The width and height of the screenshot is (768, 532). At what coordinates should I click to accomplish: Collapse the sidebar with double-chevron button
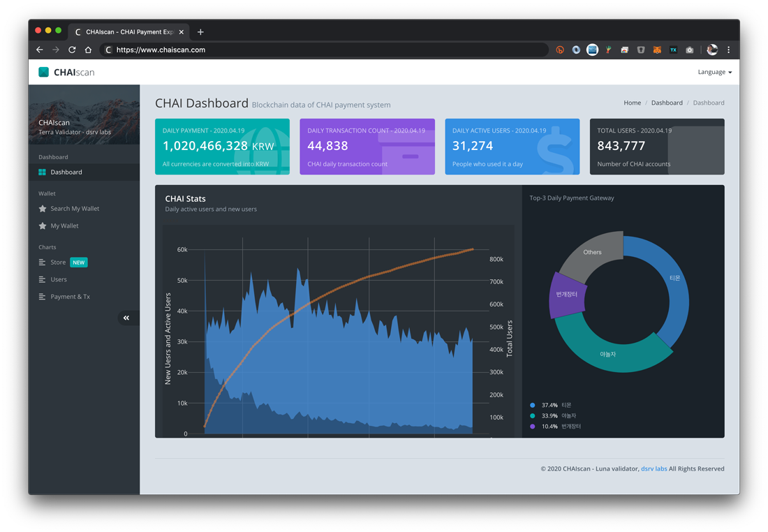click(x=126, y=318)
